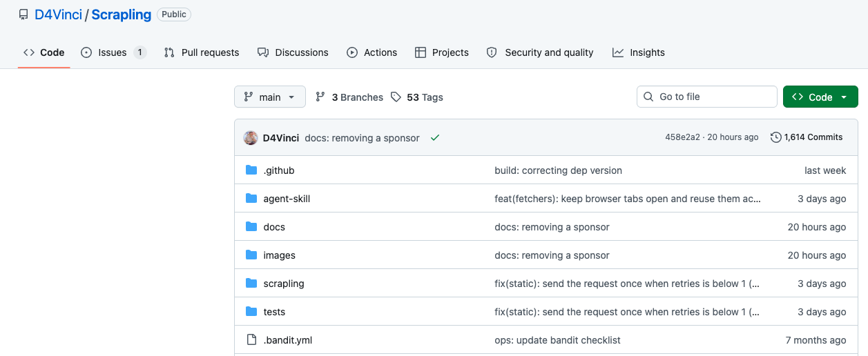
Task: Open the main branch selector dropdown
Action: pos(269,97)
